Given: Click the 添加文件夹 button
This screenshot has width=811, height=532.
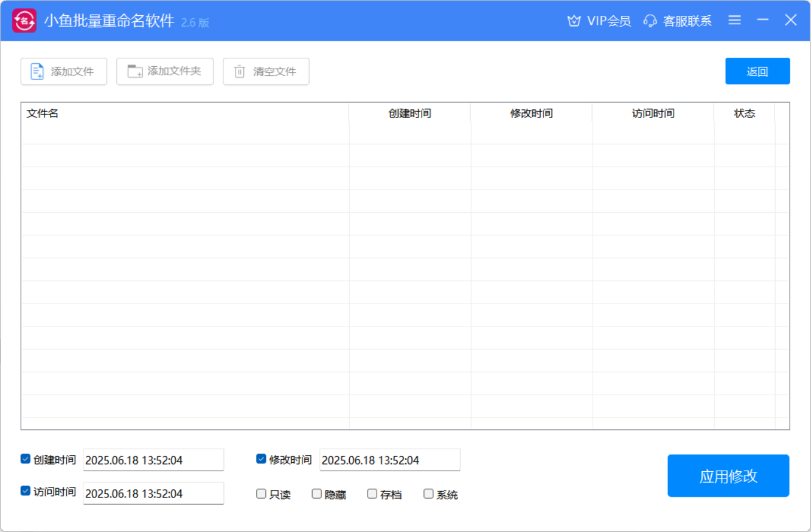Looking at the screenshot, I should point(165,71).
